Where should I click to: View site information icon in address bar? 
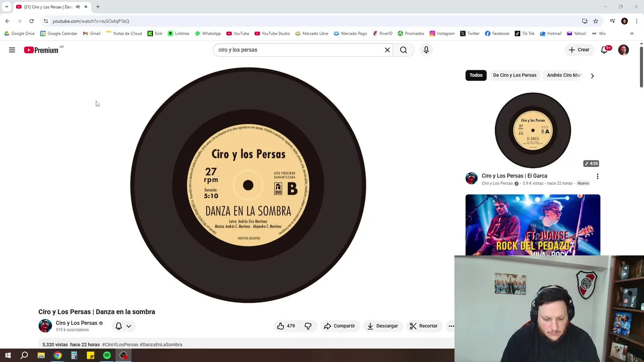pyautogui.click(x=46, y=21)
